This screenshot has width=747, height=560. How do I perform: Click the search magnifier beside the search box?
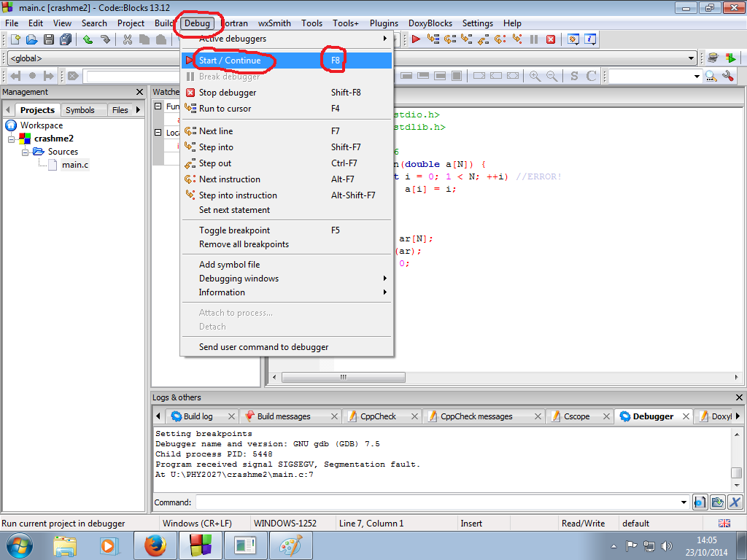point(711,76)
